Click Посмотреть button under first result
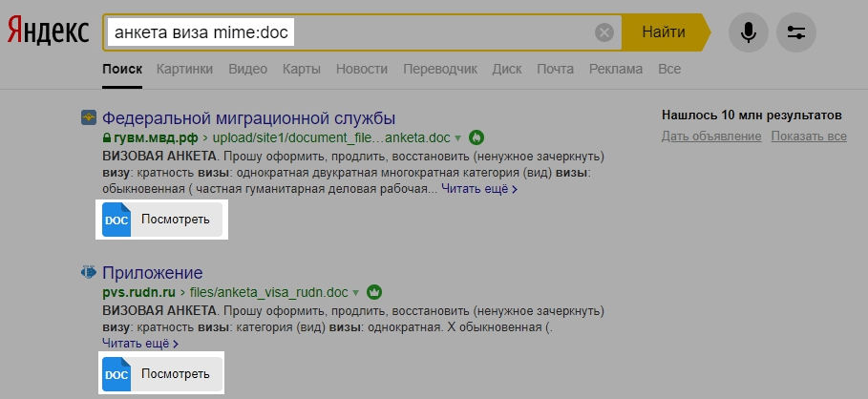Image resolution: width=868 pixels, height=399 pixels. coord(162,220)
